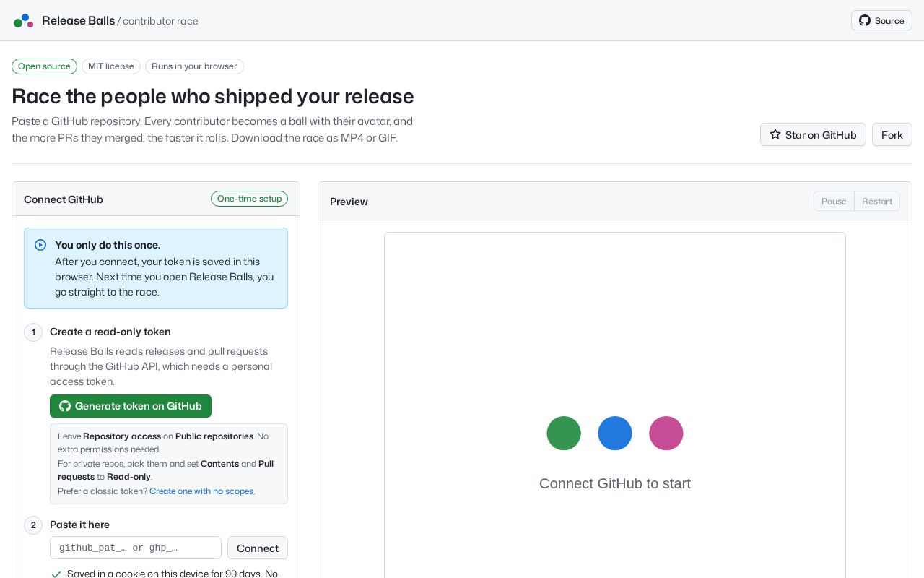The image size is (924, 578).
Task: Click the Connect button
Action: coord(258,548)
